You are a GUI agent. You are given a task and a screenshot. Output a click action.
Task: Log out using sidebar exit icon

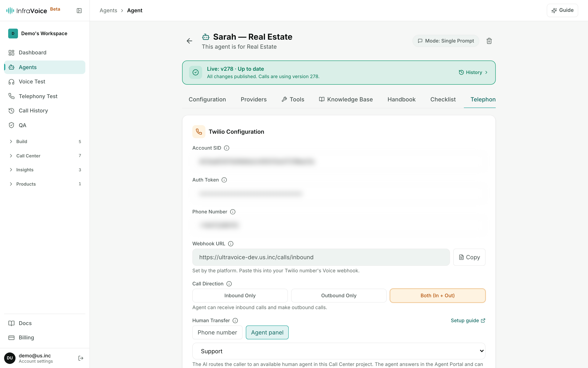81,358
